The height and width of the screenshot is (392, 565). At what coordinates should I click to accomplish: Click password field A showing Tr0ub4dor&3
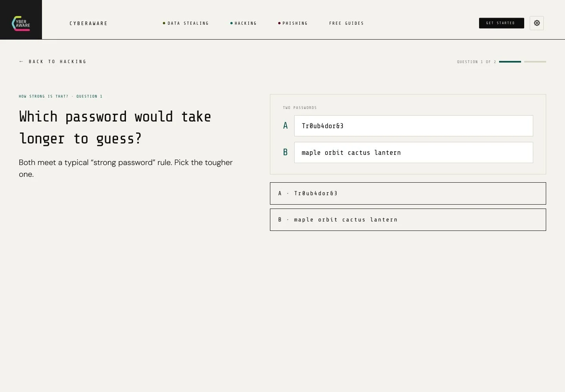414,126
